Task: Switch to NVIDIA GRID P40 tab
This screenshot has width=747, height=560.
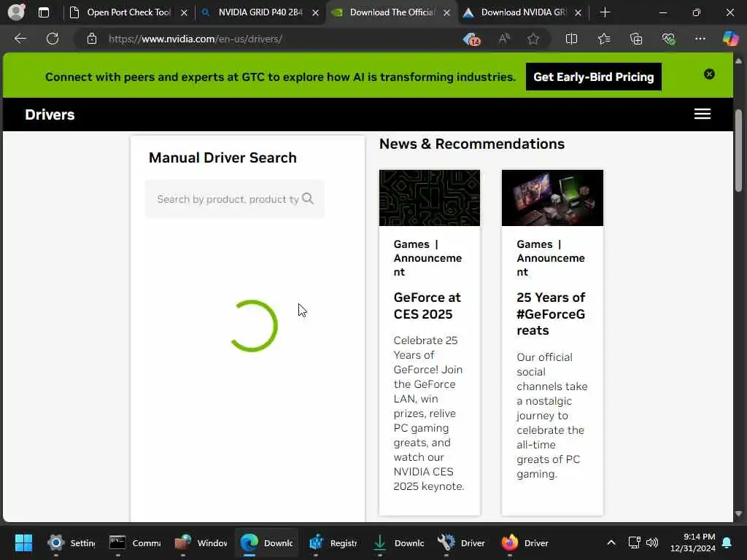Action: pos(260,12)
